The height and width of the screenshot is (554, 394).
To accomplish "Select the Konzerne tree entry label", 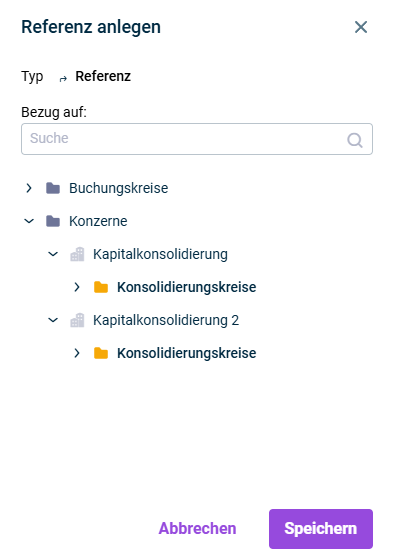I will tap(98, 221).
